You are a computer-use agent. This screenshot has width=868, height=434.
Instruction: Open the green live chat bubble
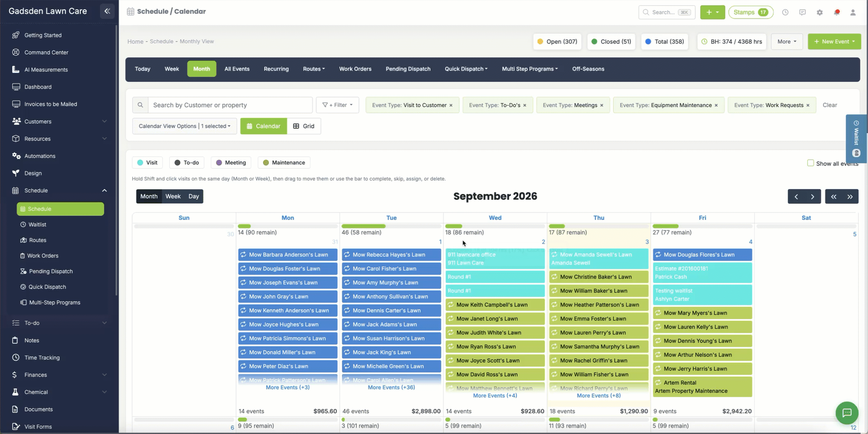(x=847, y=413)
